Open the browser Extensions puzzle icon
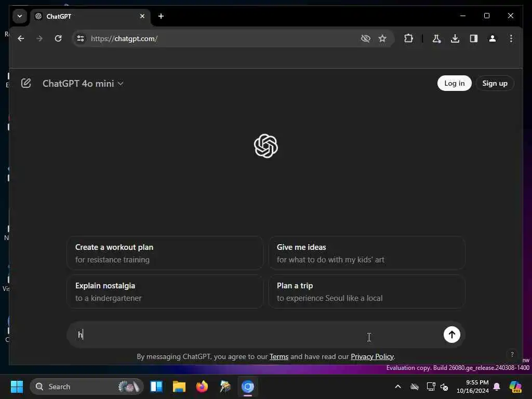This screenshot has height=399, width=532. [408, 38]
